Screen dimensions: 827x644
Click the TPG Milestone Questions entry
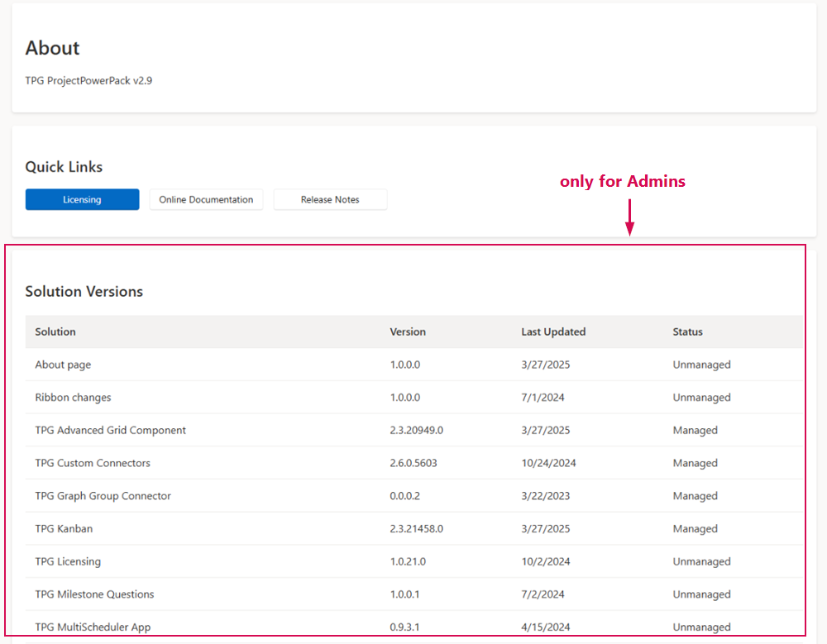point(94,594)
